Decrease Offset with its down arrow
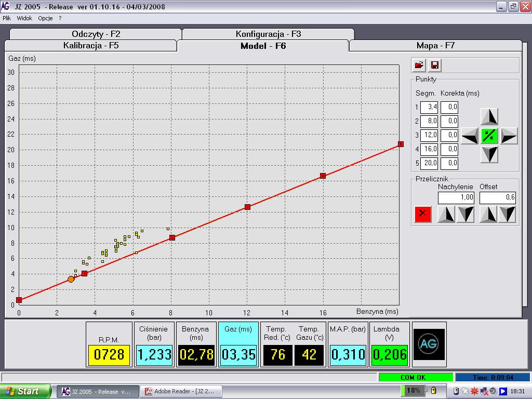Viewport: 532px width, 399px height. click(507, 215)
